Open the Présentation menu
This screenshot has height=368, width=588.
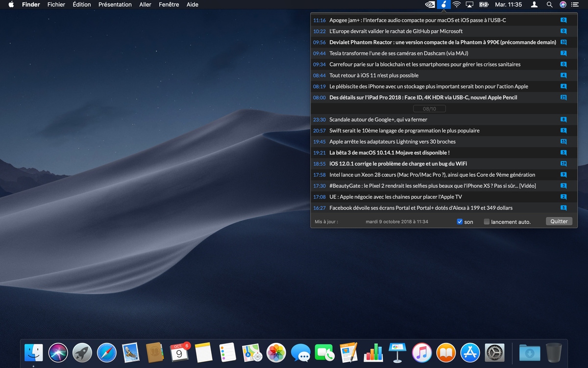[115, 4]
